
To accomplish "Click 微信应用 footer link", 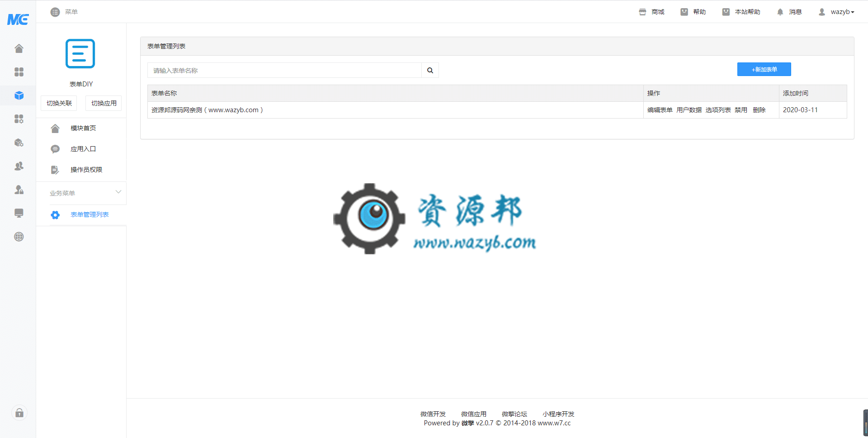I will [x=473, y=414].
